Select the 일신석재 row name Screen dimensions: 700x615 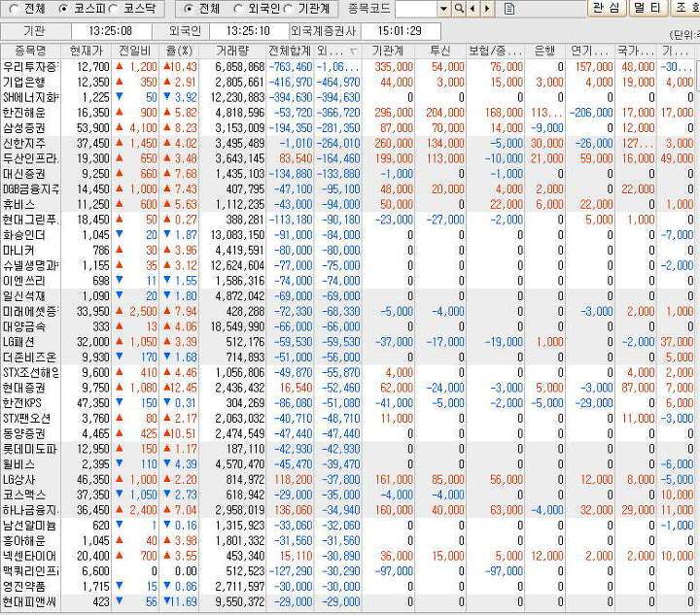click(24, 295)
